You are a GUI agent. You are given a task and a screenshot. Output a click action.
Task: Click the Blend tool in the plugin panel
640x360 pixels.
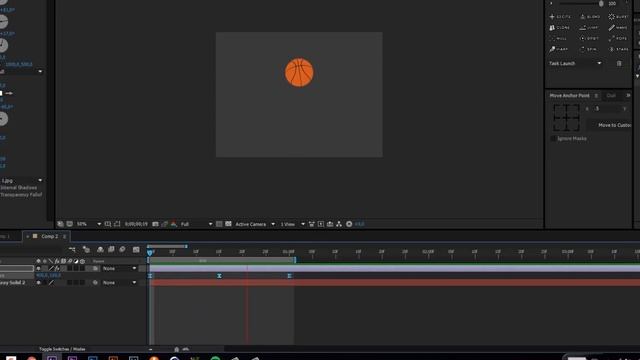point(590,17)
